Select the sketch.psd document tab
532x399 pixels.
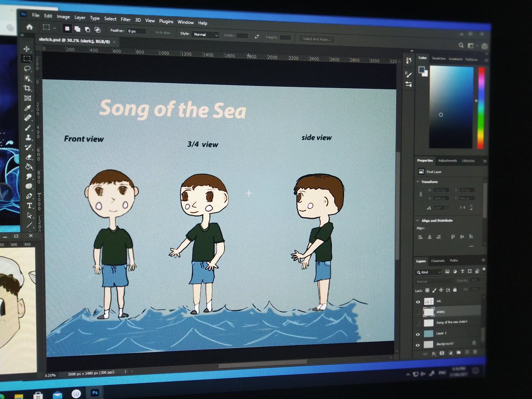coord(77,40)
